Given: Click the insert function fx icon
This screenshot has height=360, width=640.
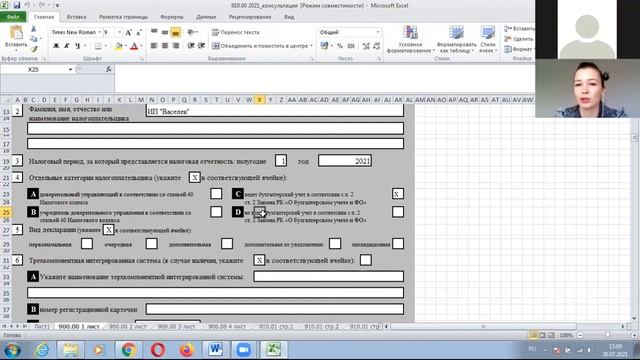Looking at the screenshot, I should point(108,69).
